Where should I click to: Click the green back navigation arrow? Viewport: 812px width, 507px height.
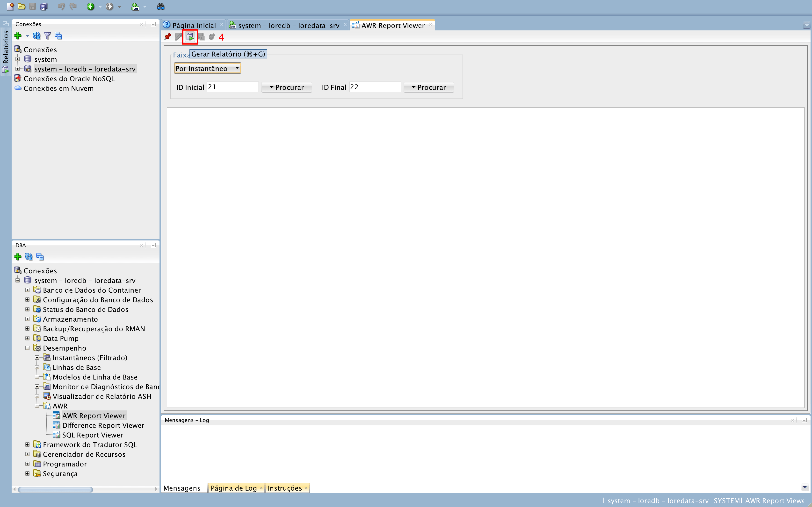click(x=91, y=7)
